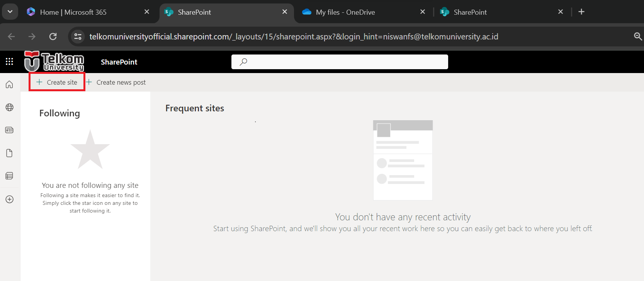Open the News icon in left rail
The image size is (644, 281).
coord(10,130)
